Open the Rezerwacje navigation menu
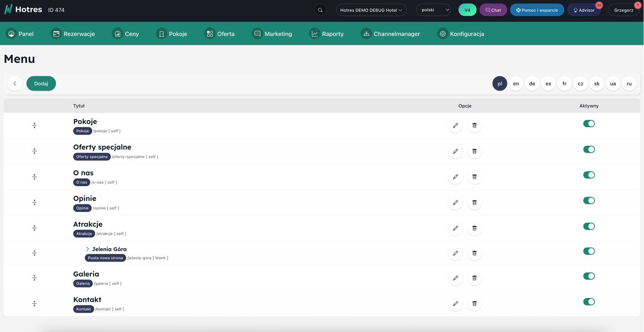 [73, 34]
